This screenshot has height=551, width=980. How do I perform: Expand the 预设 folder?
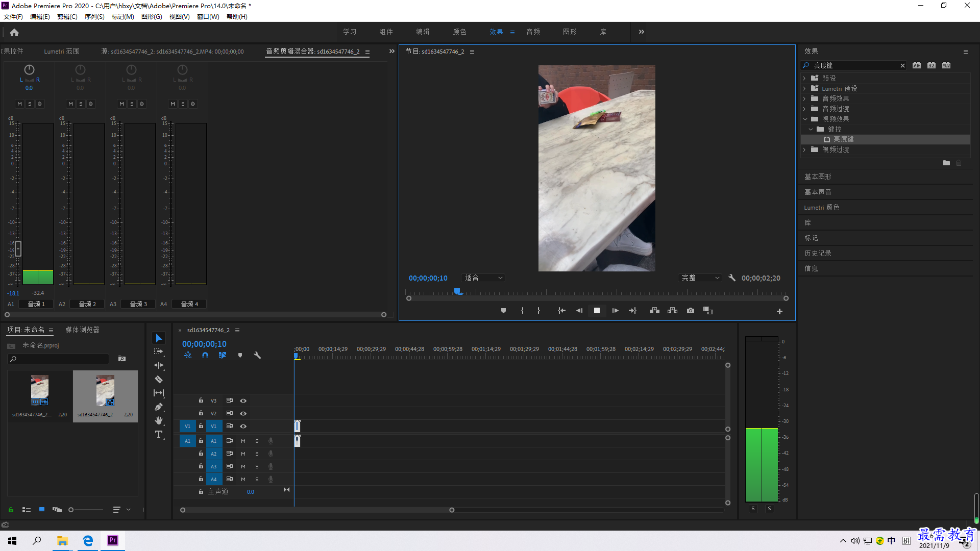(x=804, y=78)
